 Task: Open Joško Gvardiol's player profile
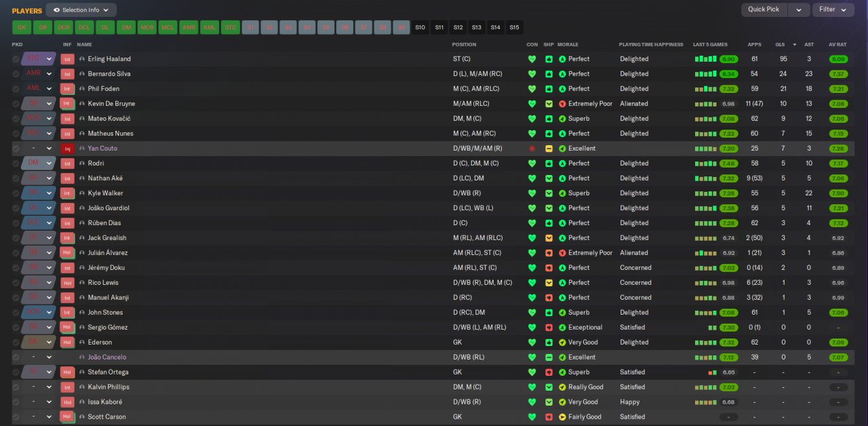coord(108,208)
